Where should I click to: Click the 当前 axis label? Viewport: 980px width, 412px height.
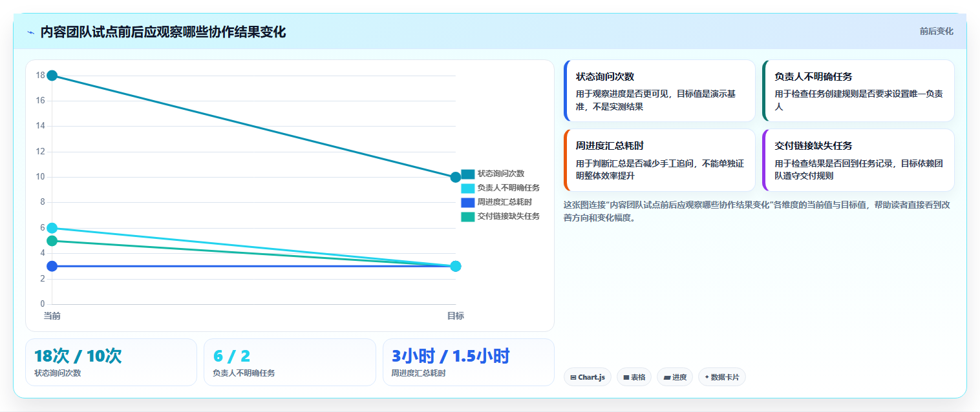click(52, 316)
